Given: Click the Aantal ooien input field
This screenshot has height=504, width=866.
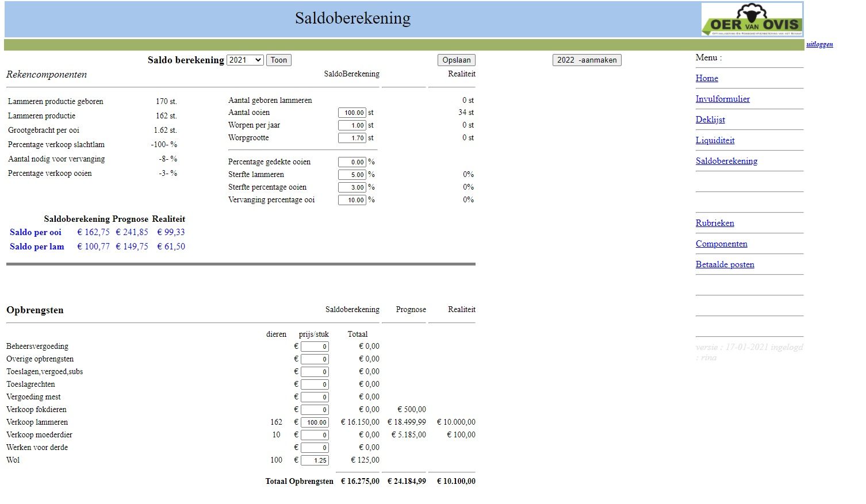Looking at the screenshot, I should [x=352, y=113].
